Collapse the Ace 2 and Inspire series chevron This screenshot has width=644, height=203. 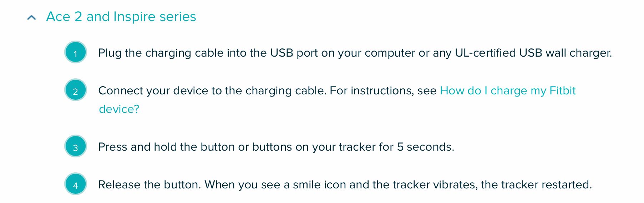pyautogui.click(x=32, y=17)
